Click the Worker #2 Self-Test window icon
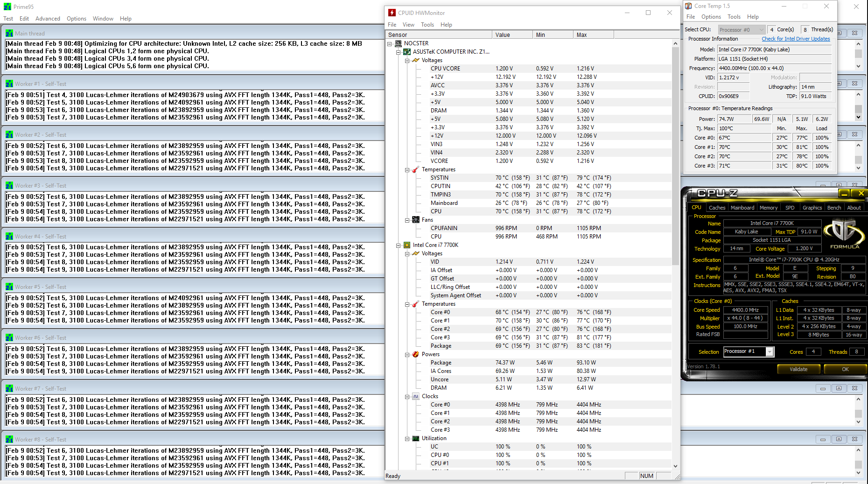Image resolution: width=868 pixels, height=484 pixels. tap(9, 134)
